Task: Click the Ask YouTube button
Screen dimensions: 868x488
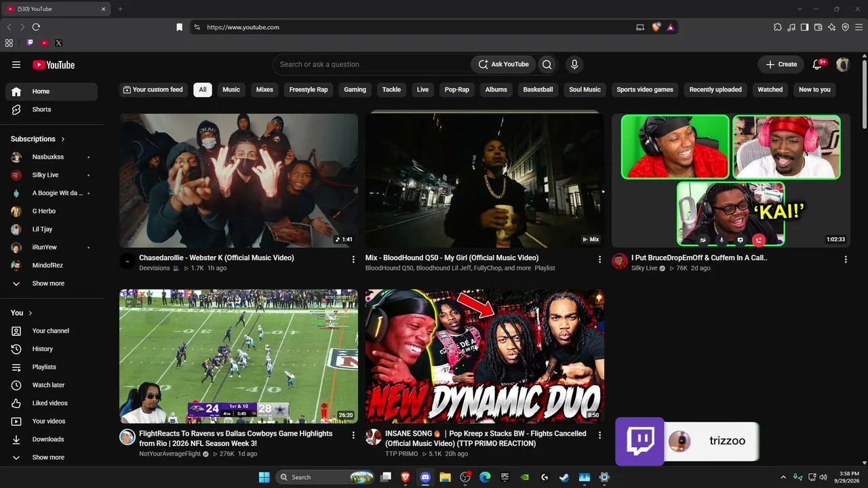Action: (503, 64)
